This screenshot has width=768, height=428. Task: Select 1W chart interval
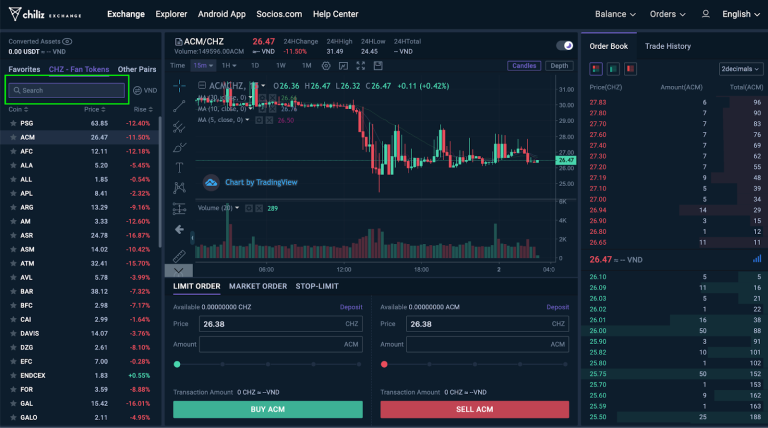281,66
